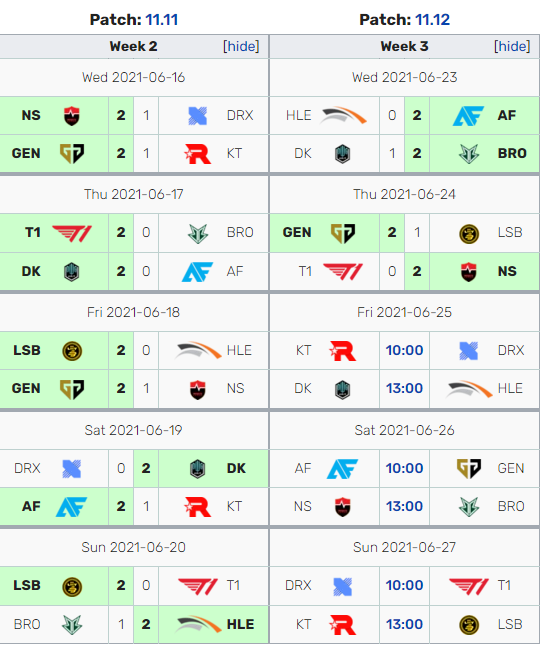Open the Brion logo in the DK vs BRO match
The width and height of the screenshot is (541, 646).
click(x=468, y=154)
